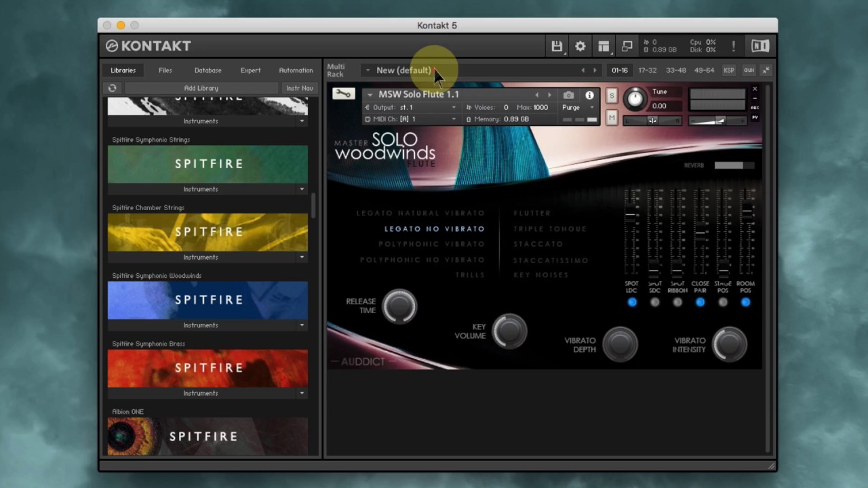Select Legato Natural Vibrato articulation
Screen dimensions: 868x488
(x=420, y=213)
